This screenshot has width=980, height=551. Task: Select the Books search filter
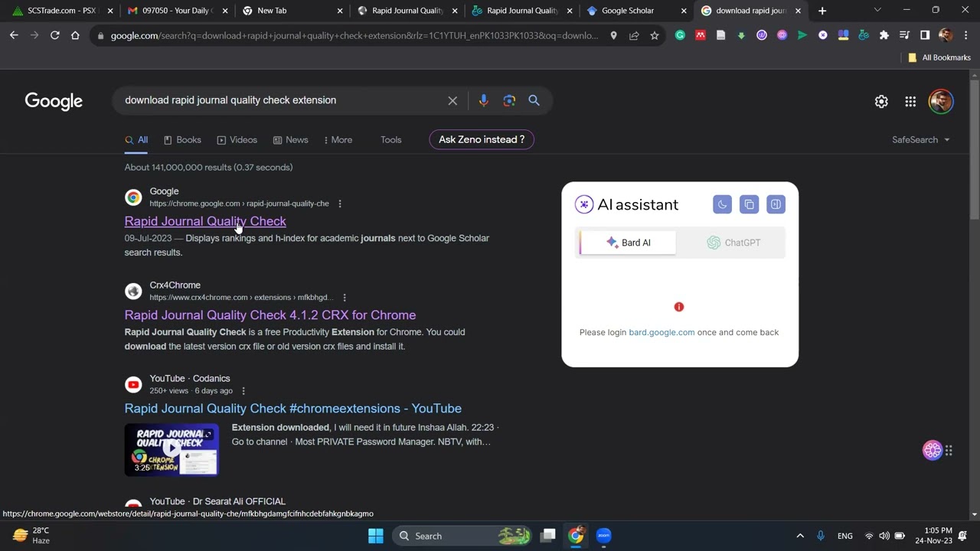(182, 140)
